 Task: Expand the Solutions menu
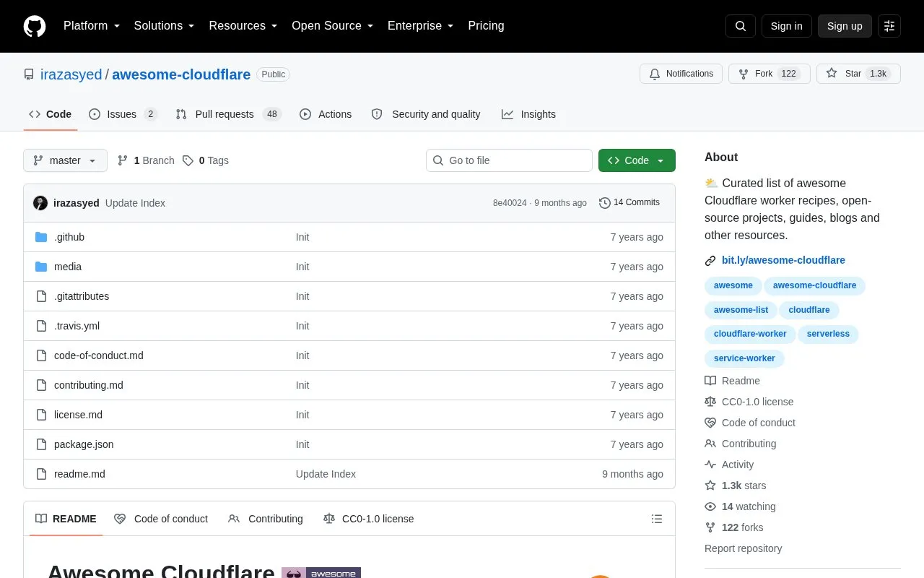click(x=165, y=26)
